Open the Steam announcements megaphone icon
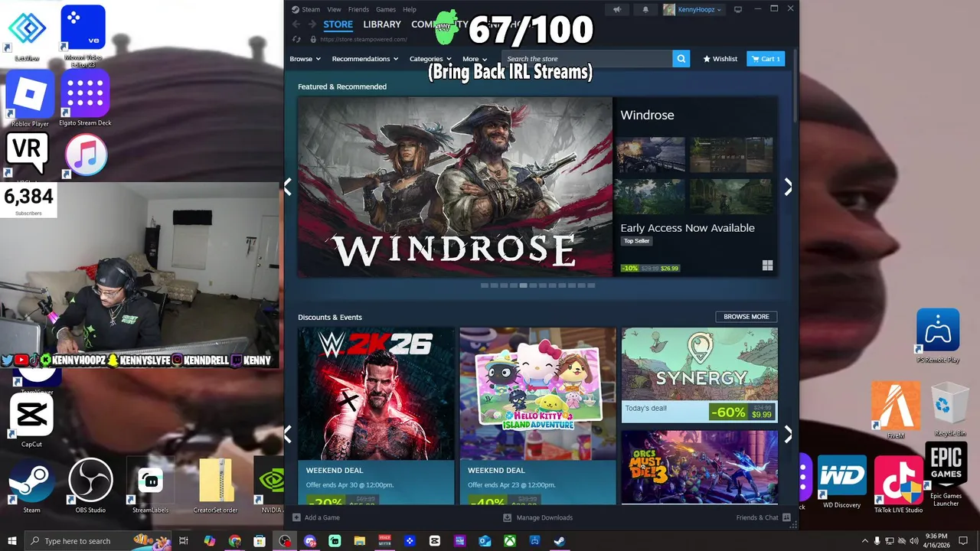The width and height of the screenshot is (980, 551). (x=617, y=10)
